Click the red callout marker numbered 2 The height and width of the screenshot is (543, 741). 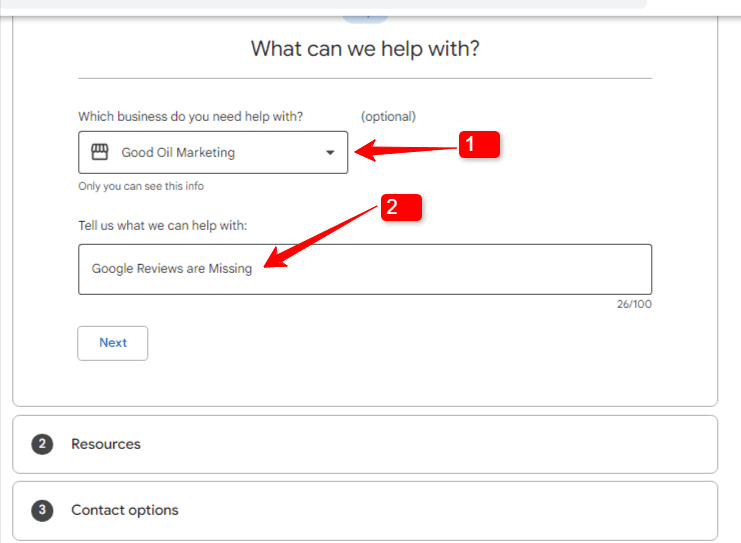(x=401, y=207)
